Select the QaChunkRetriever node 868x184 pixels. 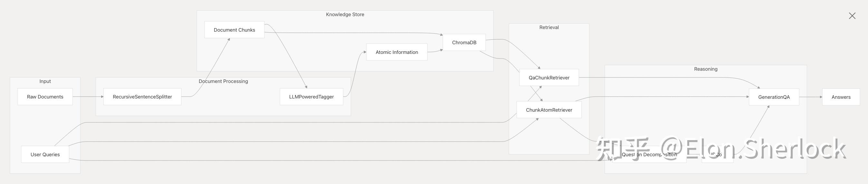coord(549,78)
